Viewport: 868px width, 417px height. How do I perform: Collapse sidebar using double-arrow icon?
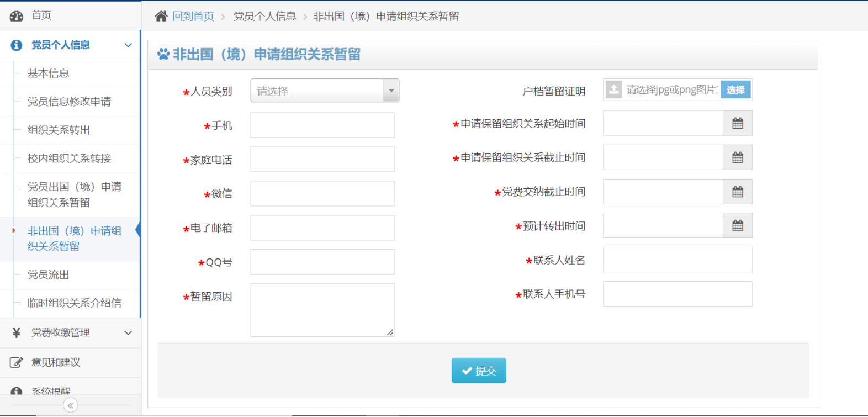tap(71, 405)
